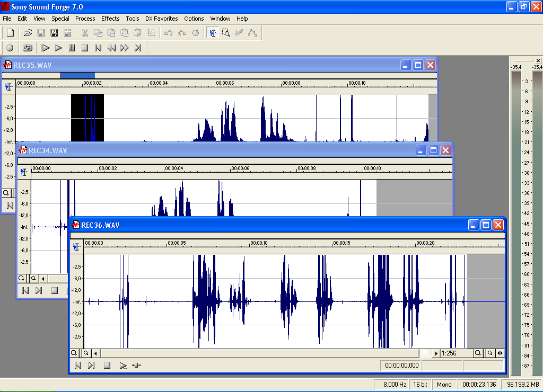Click the Save As toolbar icon
Screen dimensions: 543x392
[54, 33]
